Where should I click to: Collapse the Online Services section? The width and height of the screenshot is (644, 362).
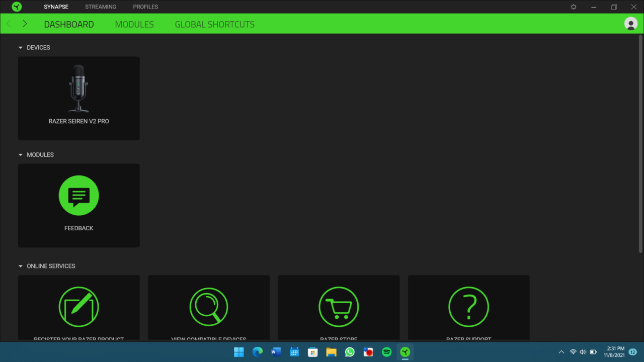pyautogui.click(x=21, y=266)
